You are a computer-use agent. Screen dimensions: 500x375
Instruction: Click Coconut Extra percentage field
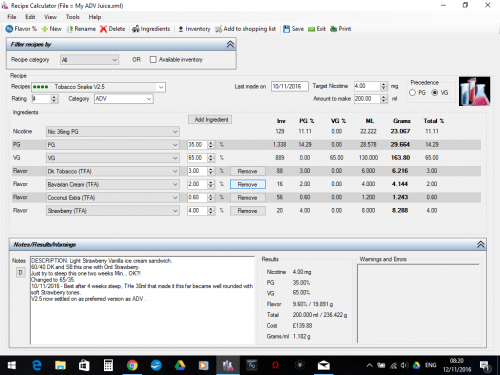[197, 197]
